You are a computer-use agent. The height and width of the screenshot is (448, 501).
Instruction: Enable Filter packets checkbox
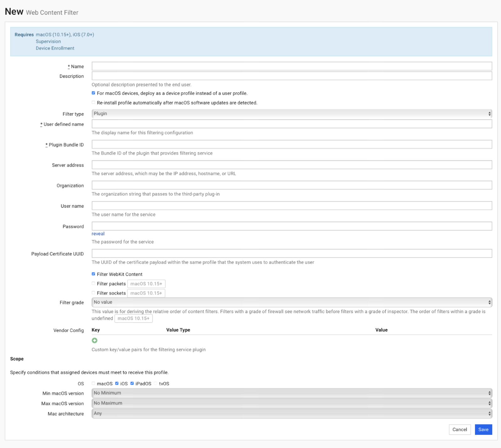tap(93, 283)
